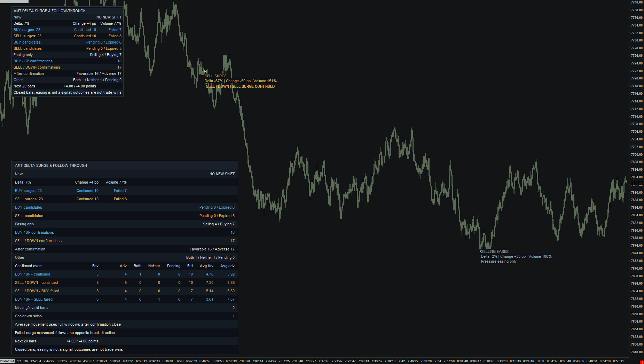644x364 pixels.
Task: Click the 'Confirmed event' table header
Action: pos(29,266)
